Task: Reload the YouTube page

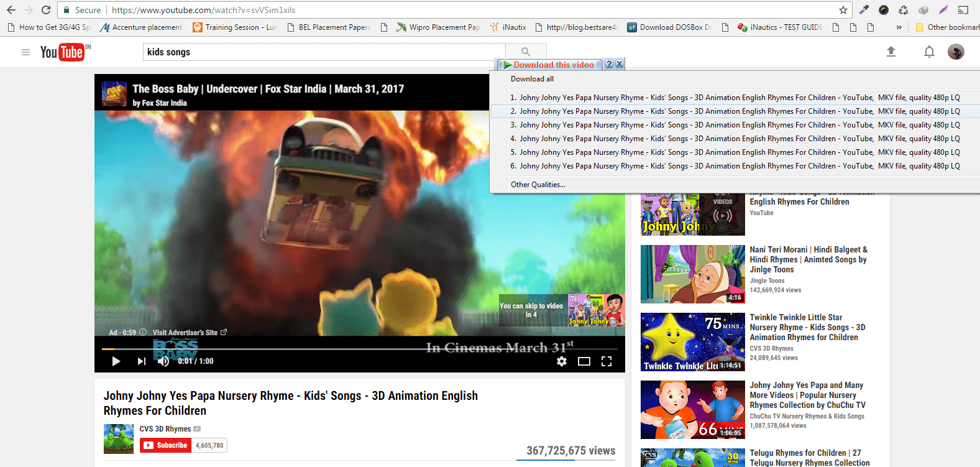Action: click(x=46, y=10)
